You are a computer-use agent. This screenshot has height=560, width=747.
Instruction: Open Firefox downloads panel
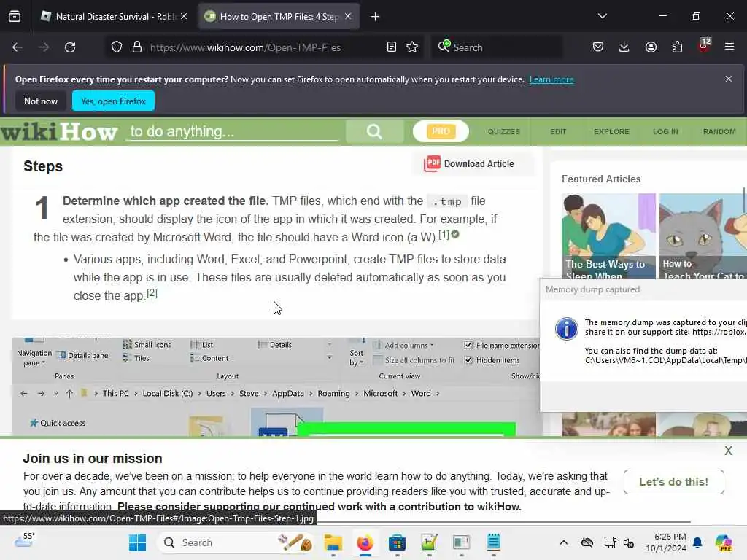tap(624, 47)
